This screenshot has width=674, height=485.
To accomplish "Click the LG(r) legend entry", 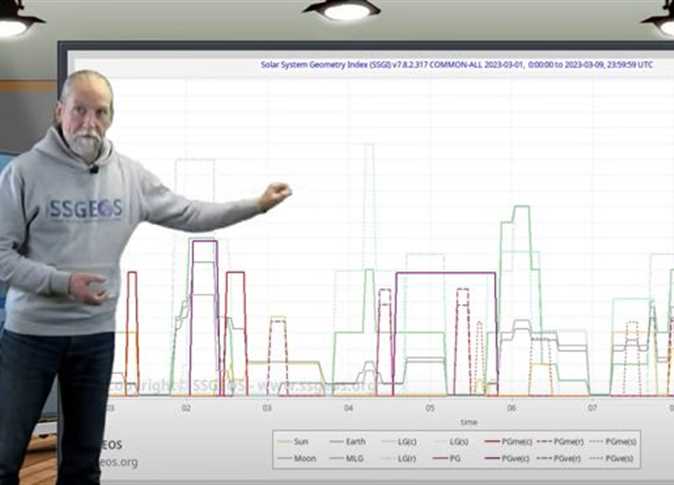I will pyautogui.click(x=399, y=458).
